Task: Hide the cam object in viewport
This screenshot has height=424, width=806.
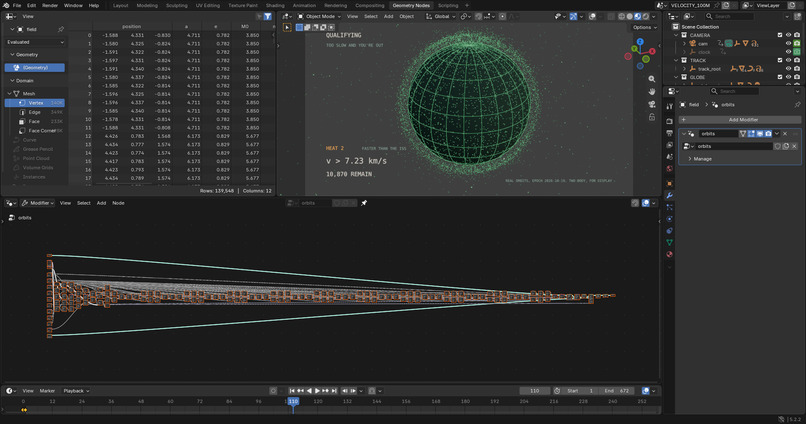Action: coord(788,44)
